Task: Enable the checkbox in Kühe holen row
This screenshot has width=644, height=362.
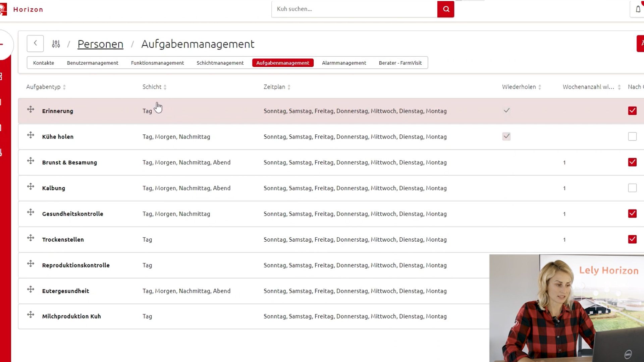Action: click(x=632, y=136)
